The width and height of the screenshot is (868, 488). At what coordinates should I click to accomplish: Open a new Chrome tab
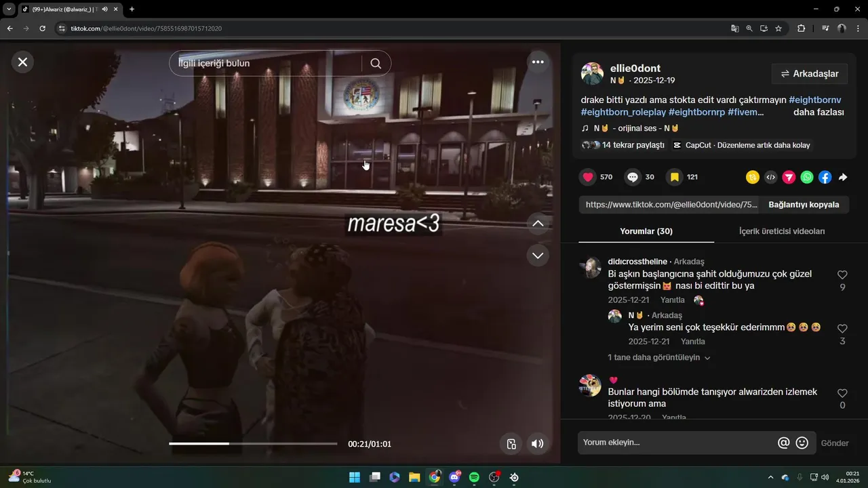tap(132, 9)
